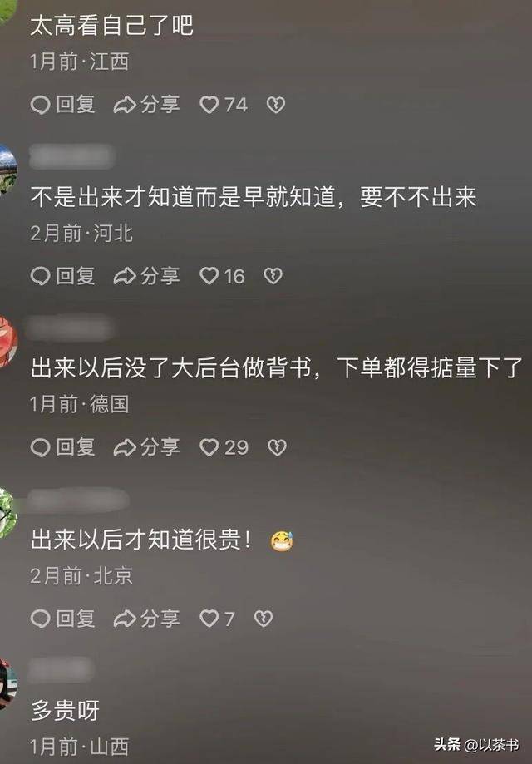Dislike the 江西 comment with broken heart
532x764 pixels.
(x=276, y=105)
